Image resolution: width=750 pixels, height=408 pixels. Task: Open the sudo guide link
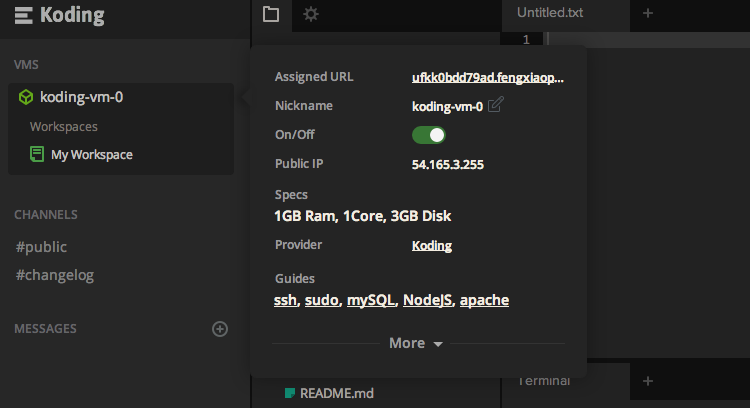(322, 300)
